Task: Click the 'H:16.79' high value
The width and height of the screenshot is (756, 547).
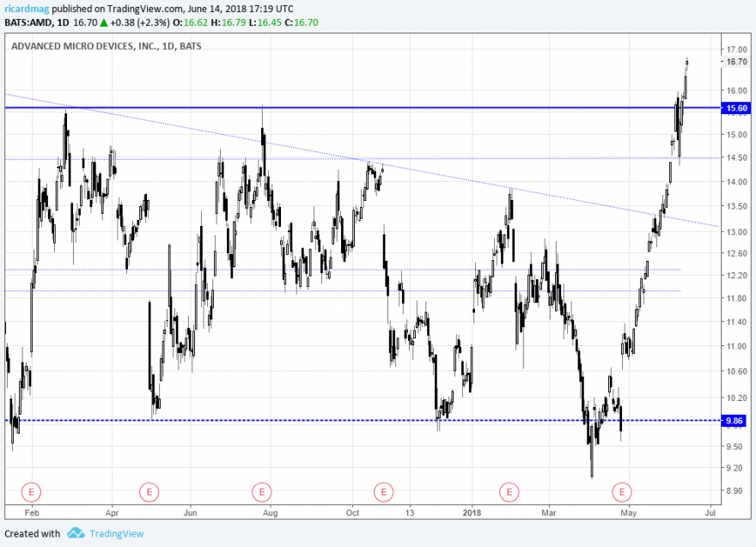Action: pos(228,22)
